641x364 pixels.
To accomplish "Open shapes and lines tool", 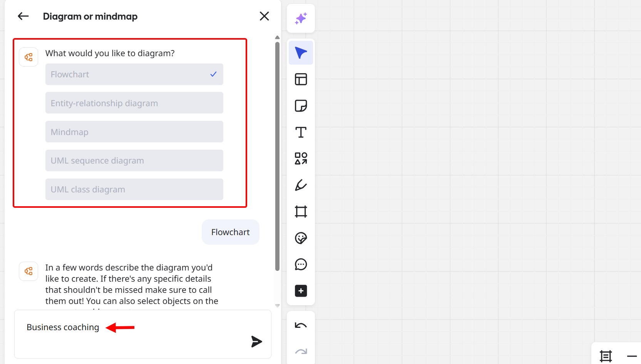I will [301, 159].
